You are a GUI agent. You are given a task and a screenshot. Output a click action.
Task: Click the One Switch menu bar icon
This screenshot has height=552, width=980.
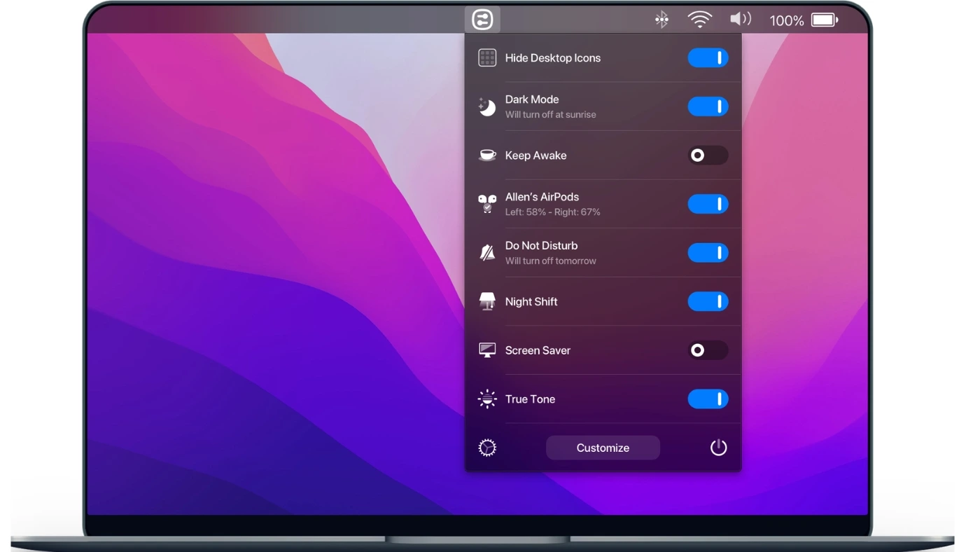click(x=481, y=20)
